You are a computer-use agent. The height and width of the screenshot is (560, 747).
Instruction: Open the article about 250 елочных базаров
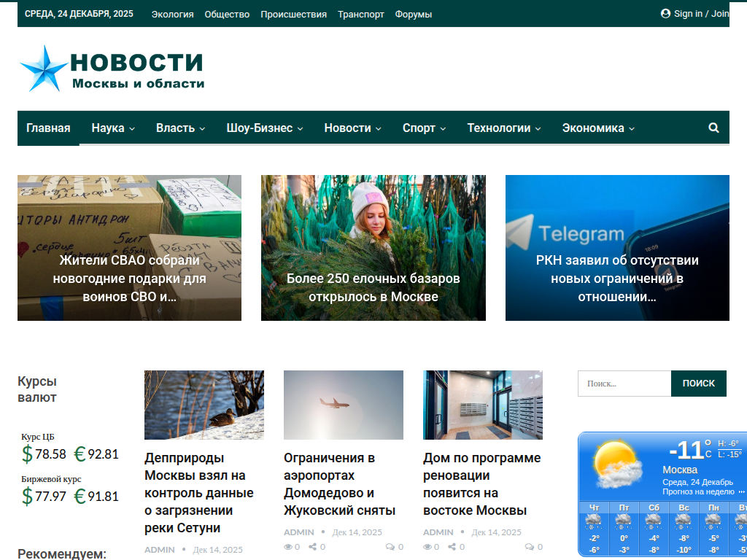tap(373, 278)
